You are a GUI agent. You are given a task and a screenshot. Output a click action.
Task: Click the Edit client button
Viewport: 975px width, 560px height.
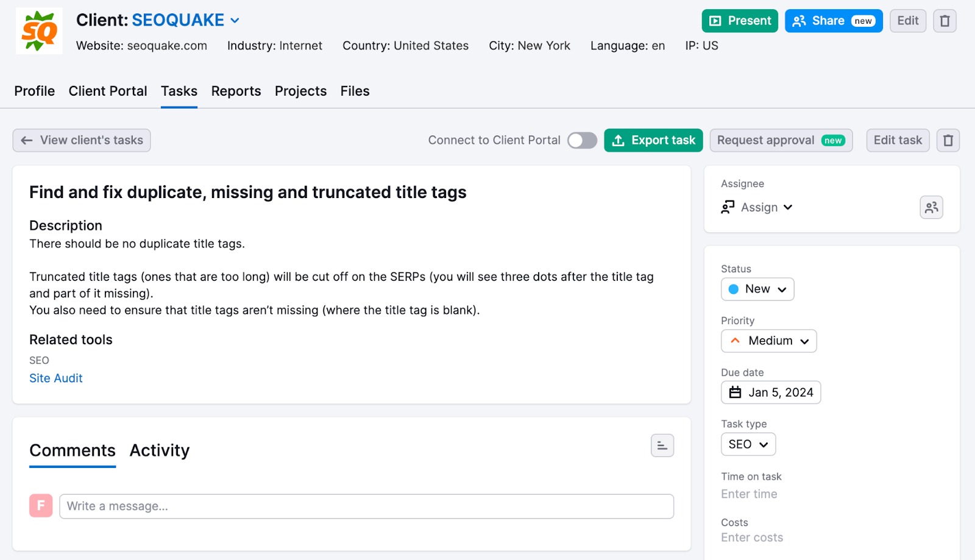(908, 21)
